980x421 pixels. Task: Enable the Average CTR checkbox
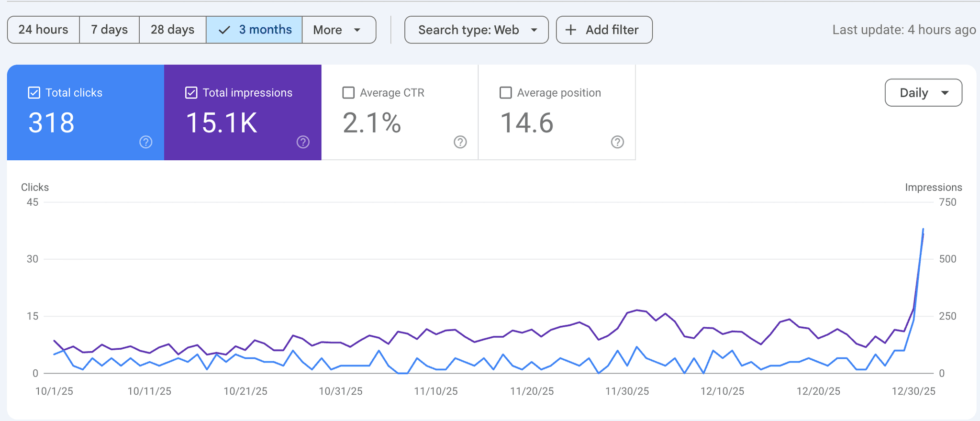point(348,93)
